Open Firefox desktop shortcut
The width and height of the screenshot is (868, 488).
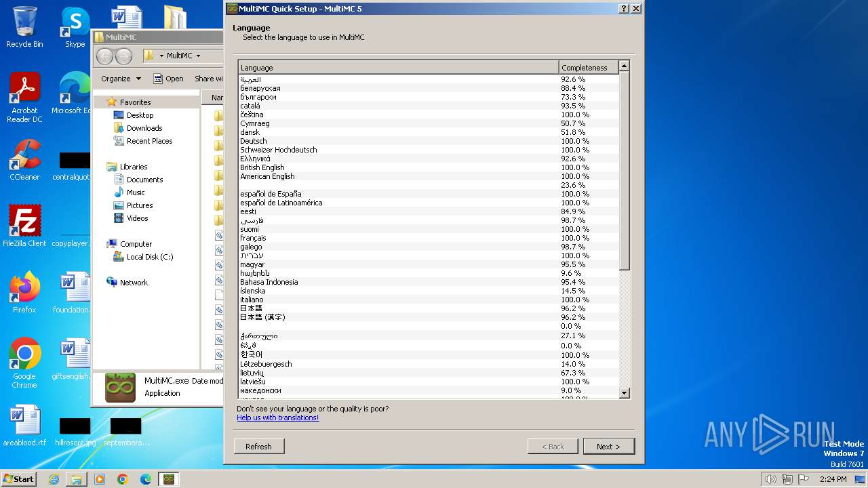tap(24, 293)
